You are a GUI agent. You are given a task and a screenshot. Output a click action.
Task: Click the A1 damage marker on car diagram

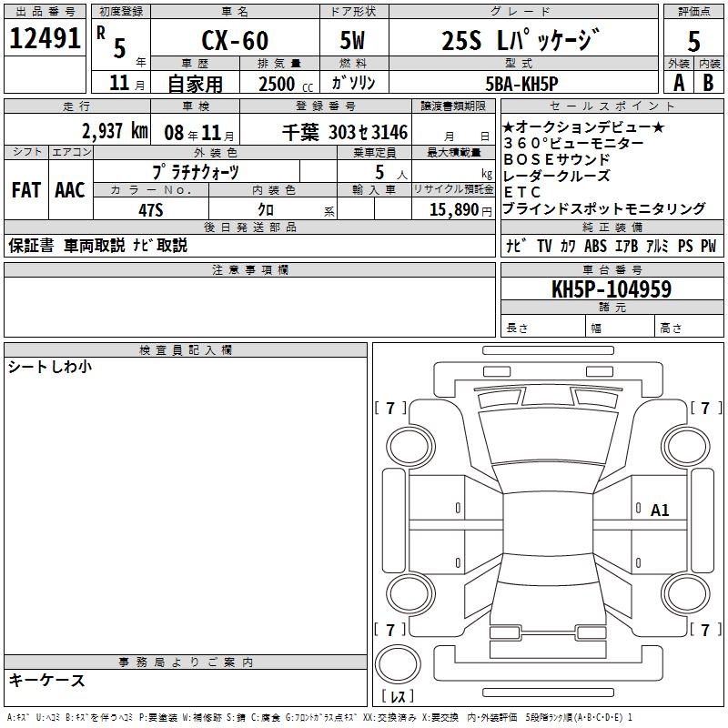pos(660,511)
